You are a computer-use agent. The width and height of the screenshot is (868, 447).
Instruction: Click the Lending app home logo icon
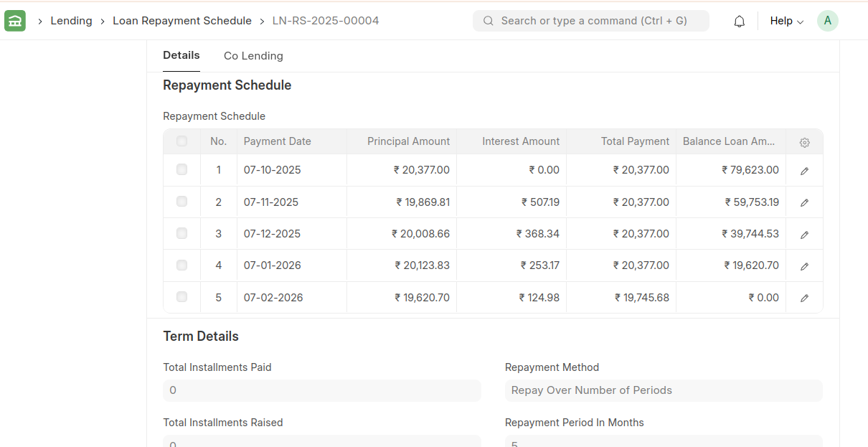pyautogui.click(x=15, y=21)
